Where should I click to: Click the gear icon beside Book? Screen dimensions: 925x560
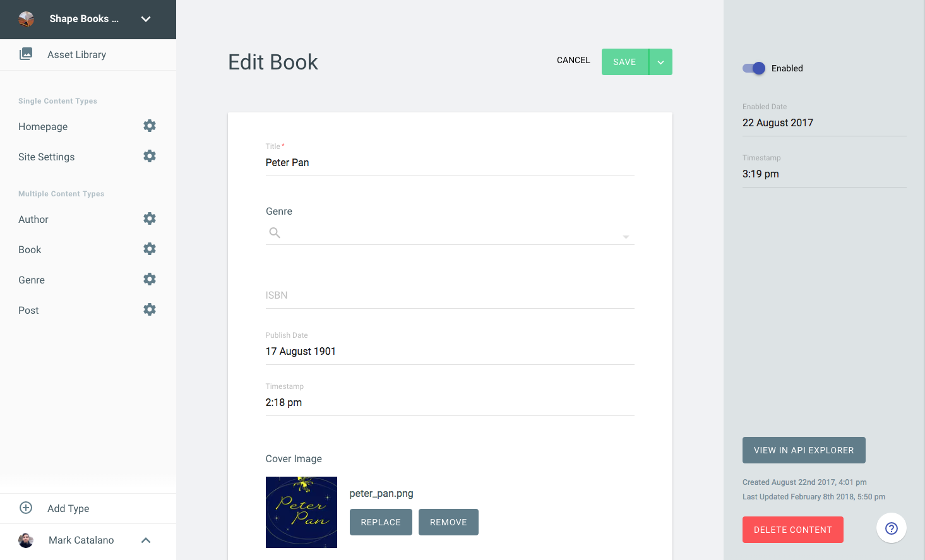coord(150,249)
